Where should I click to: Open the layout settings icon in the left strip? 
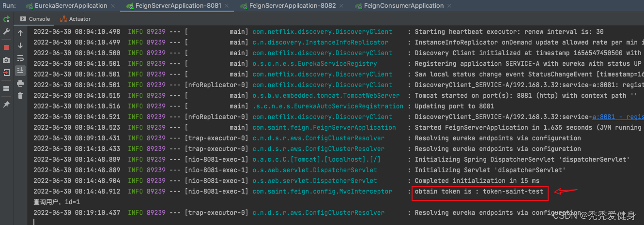pyautogui.click(x=6, y=89)
